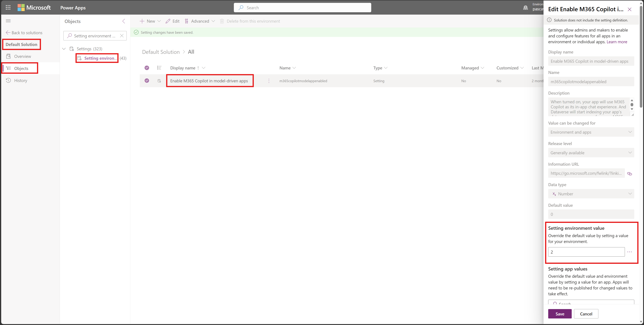Click the Microsoft logo
This screenshot has width=644, height=325.
tap(34, 8)
